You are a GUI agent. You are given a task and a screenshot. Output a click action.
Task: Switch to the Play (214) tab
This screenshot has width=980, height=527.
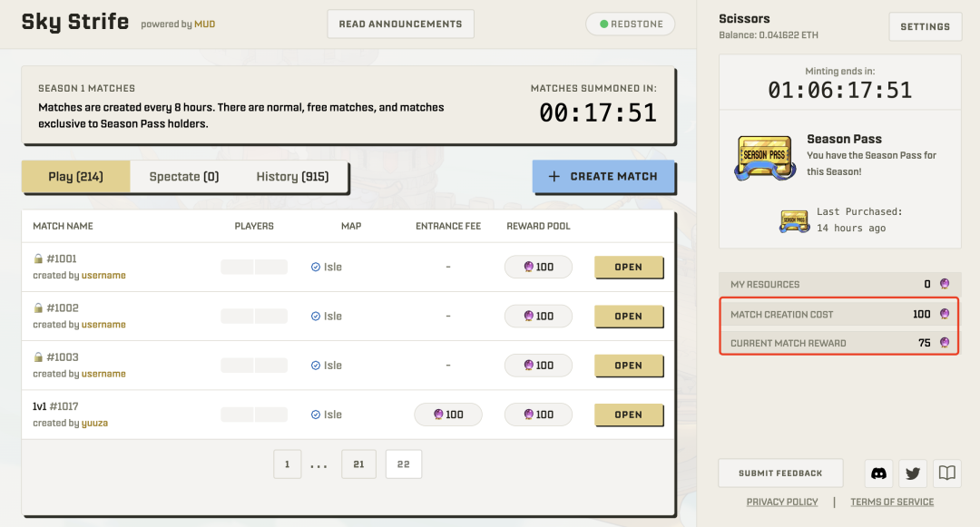point(75,177)
